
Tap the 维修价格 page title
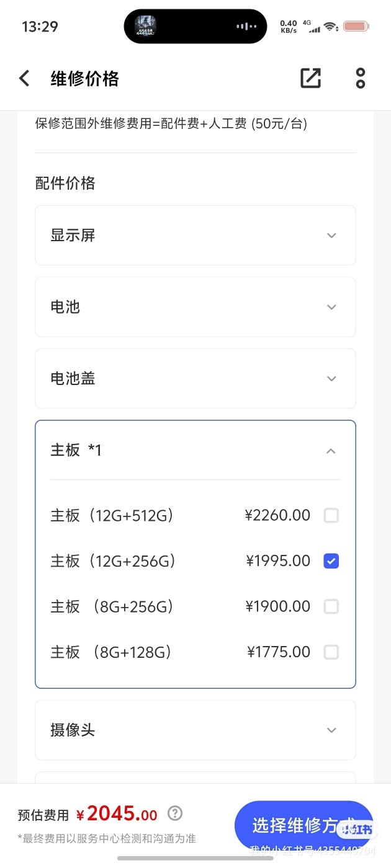(84, 79)
